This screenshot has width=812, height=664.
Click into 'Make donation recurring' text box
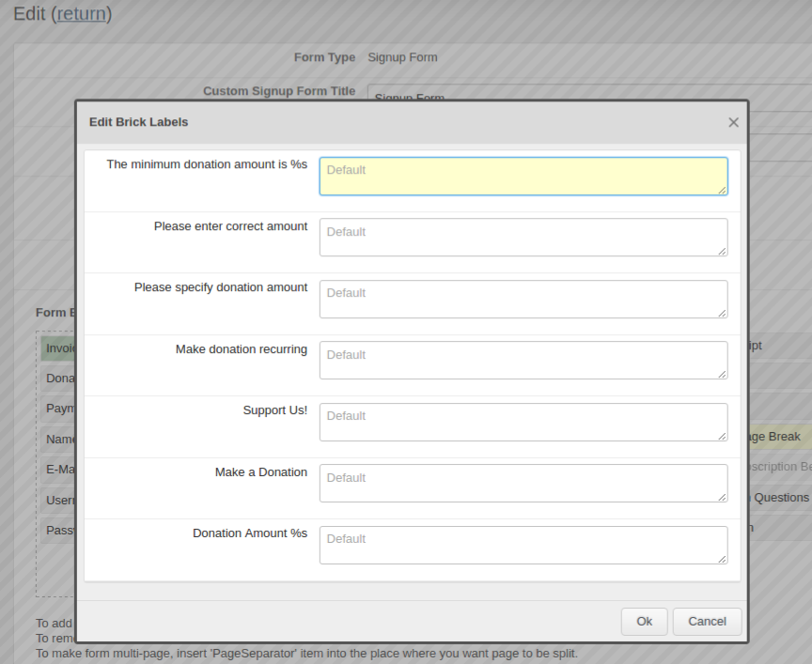point(523,360)
